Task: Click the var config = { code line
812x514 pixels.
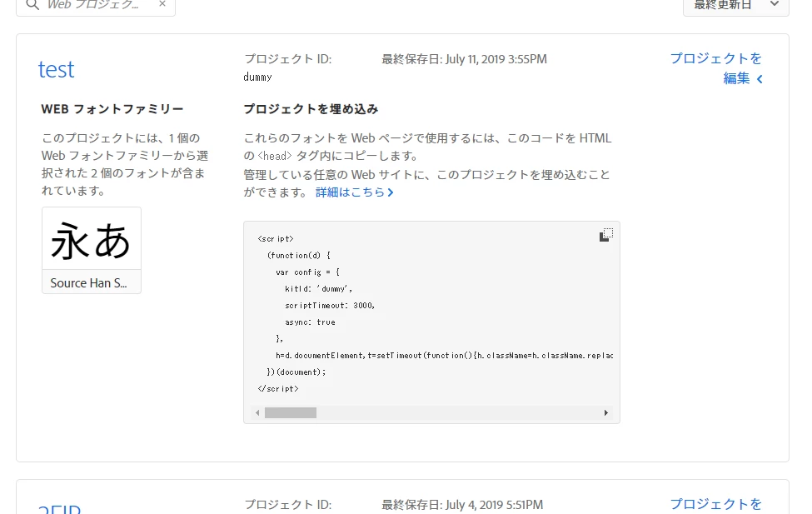Action: pyautogui.click(x=307, y=272)
